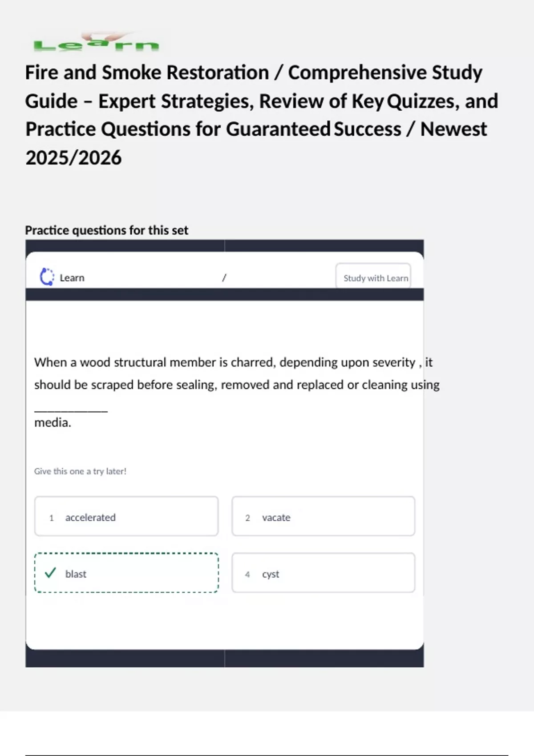Choose the accelerated answer option
The image size is (534, 756).
[x=126, y=516]
